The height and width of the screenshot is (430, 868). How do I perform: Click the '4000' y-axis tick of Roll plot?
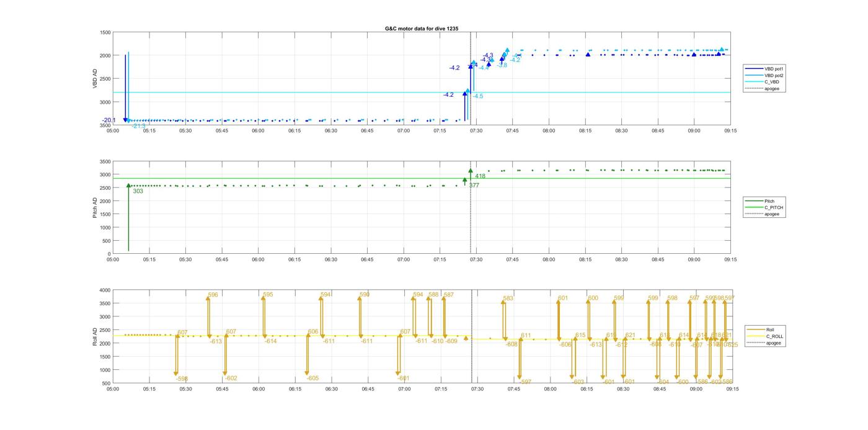coord(106,290)
